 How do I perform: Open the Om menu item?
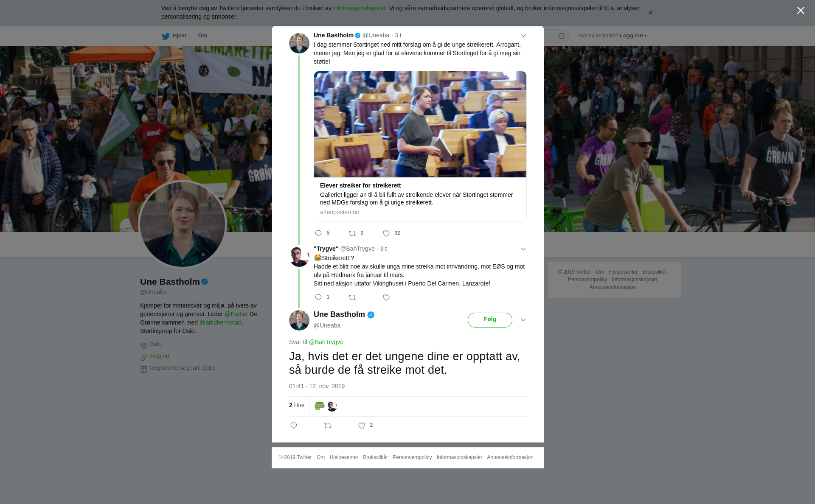coord(202,36)
